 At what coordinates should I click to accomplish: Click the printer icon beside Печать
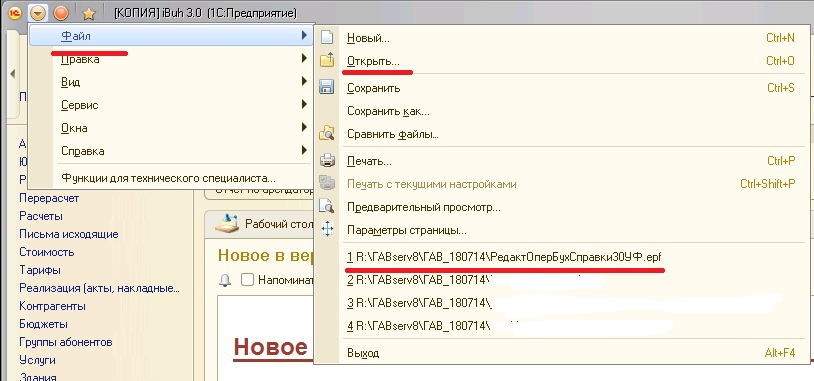click(327, 161)
